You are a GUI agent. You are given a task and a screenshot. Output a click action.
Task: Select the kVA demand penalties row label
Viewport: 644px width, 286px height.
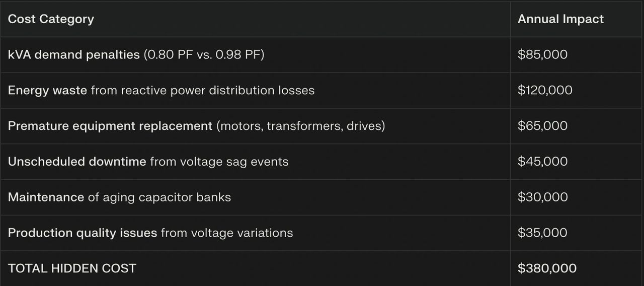[x=73, y=54]
